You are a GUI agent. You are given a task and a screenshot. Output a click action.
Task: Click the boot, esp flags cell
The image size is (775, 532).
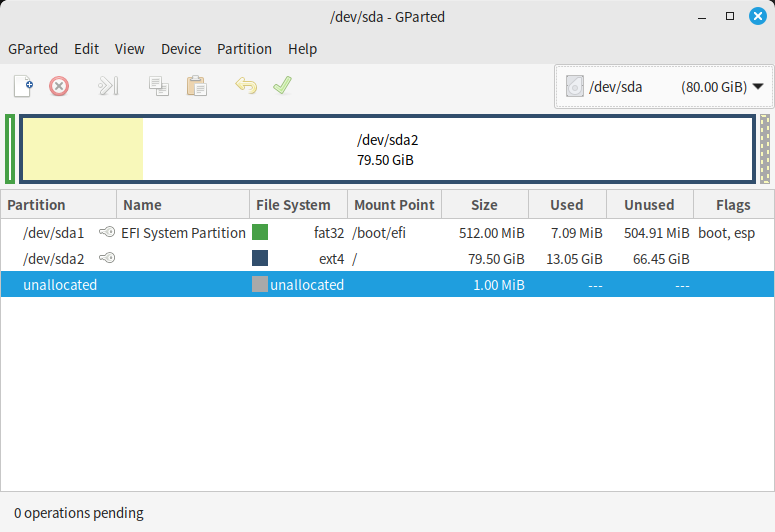pos(726,232)
